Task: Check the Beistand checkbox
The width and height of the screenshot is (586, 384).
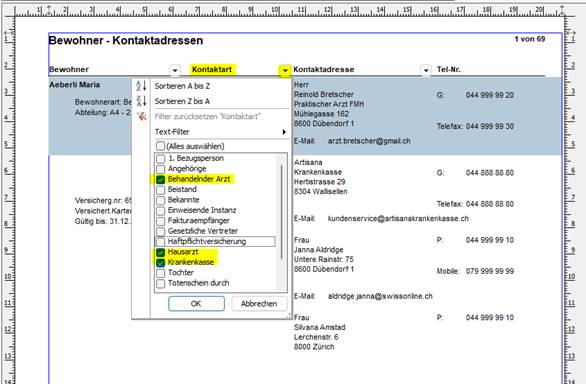Action: pyautogui.click(x=160, y=190)
